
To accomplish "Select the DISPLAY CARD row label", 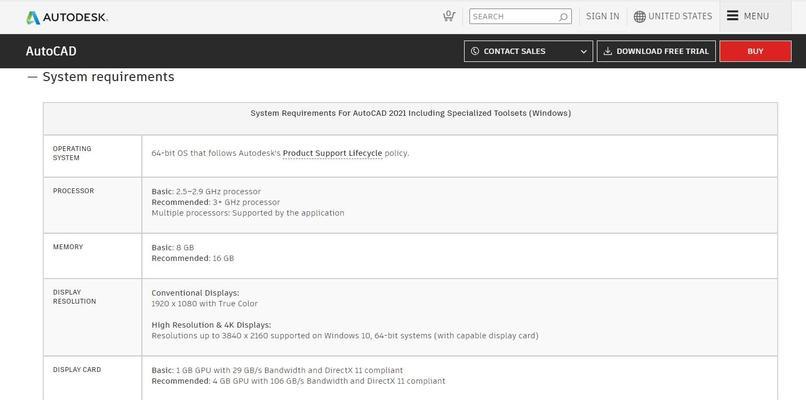I will pos(77,370).
